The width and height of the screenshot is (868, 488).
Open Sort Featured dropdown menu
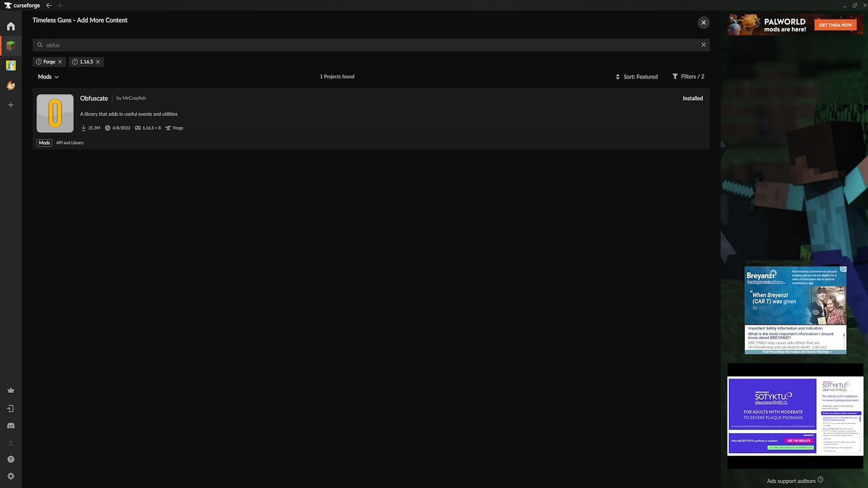[636, 77]
